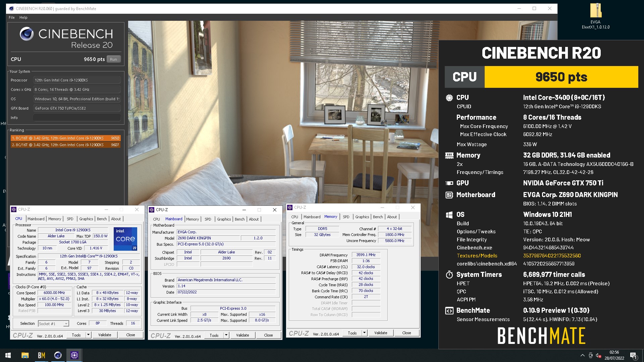Click the Memory module icon in BenchMate panel

[x=449, y=155]
